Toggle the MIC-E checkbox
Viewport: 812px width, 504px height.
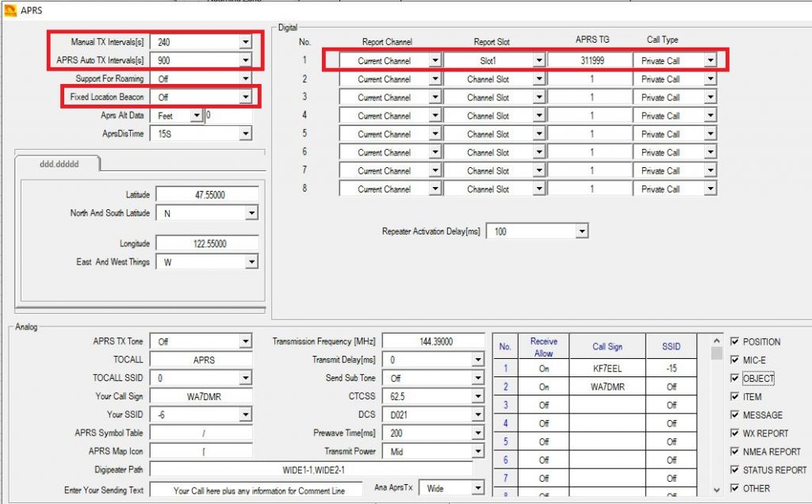734,360
